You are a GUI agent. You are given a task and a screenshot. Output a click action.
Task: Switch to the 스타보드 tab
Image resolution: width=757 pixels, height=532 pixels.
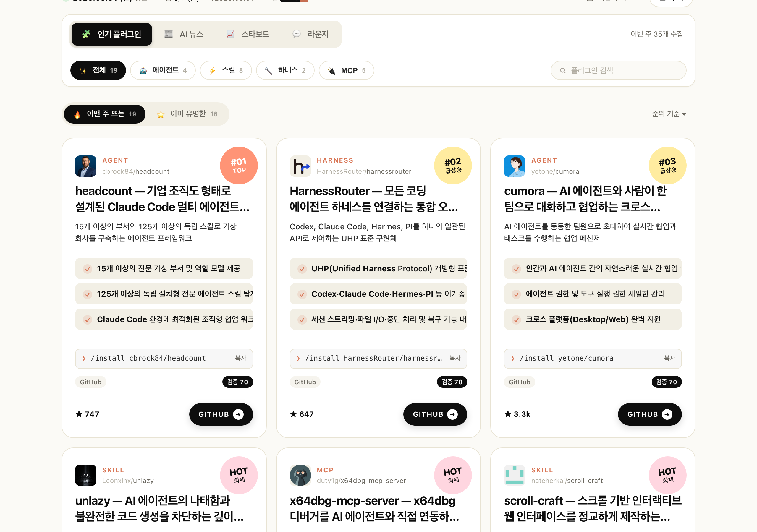pyautogui.click(x=248, y=34)
